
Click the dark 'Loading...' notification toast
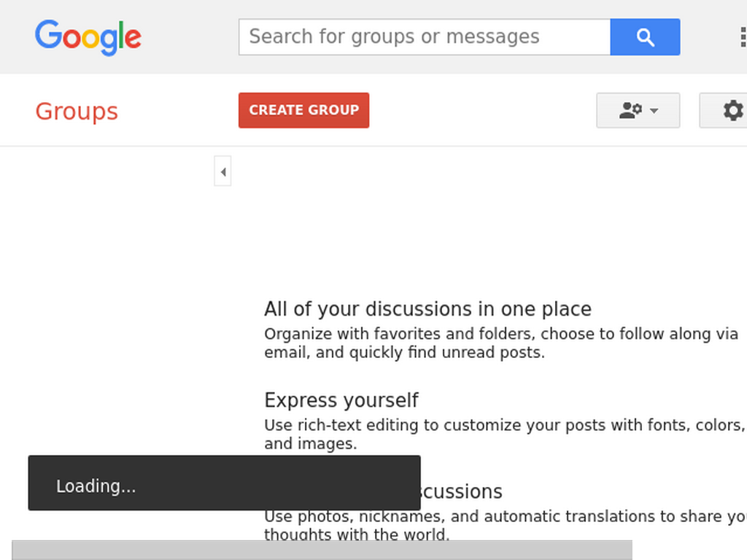tap(225, 483)
